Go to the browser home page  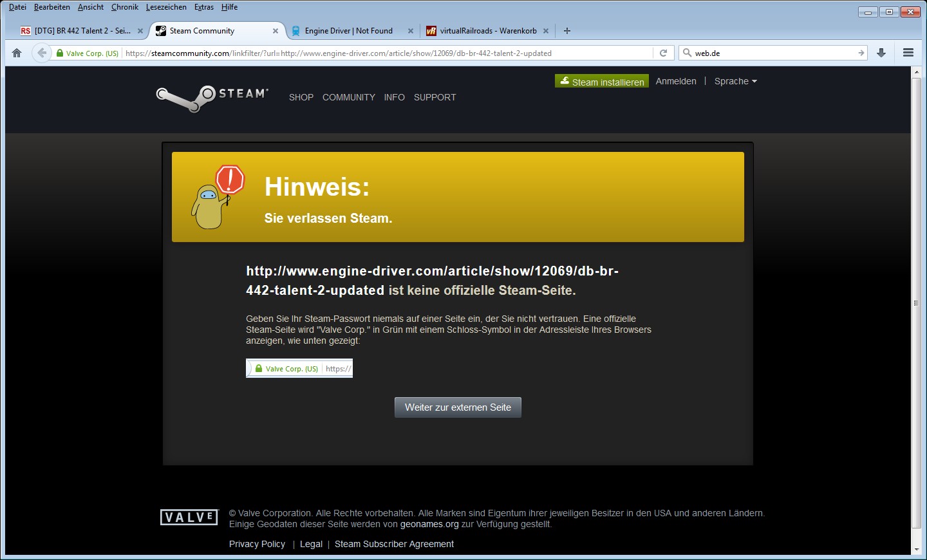17,53
